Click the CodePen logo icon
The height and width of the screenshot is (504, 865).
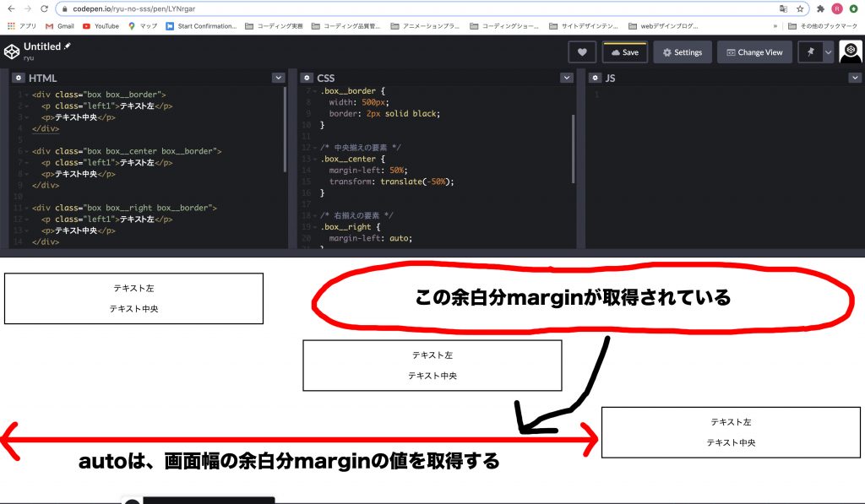12,51
